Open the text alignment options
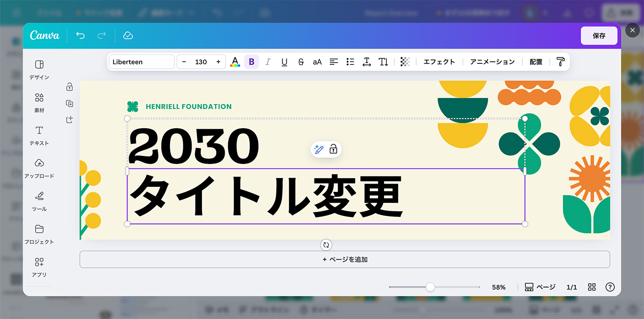 click(334, 62)
